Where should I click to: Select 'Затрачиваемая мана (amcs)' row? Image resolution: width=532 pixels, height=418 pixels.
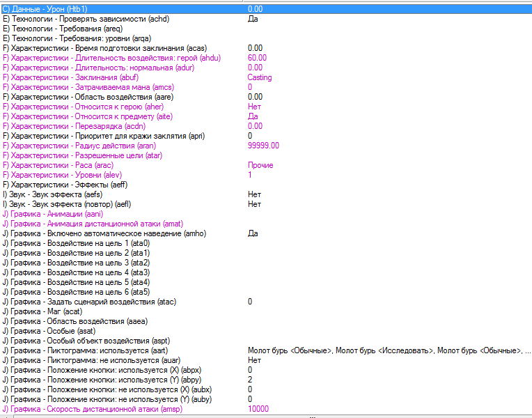pyautogui.click(x=266, y=87)
